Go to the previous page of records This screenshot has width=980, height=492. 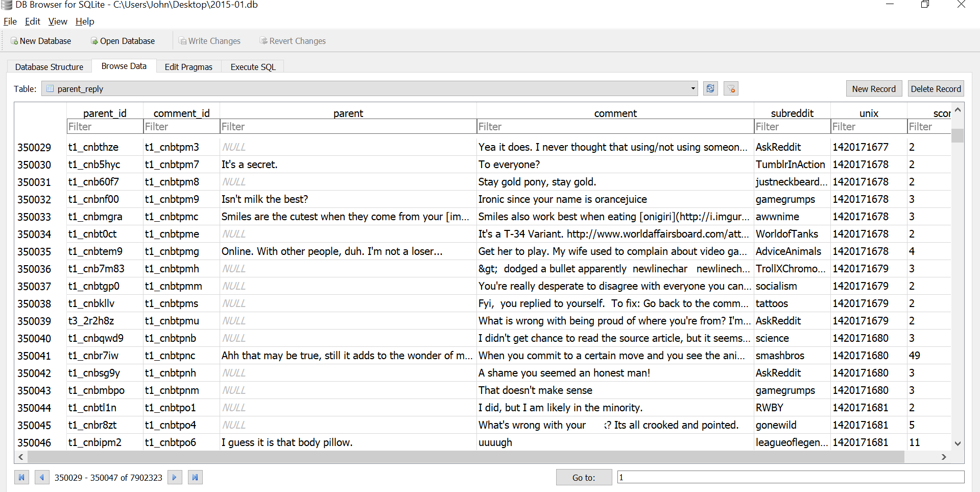42,477
